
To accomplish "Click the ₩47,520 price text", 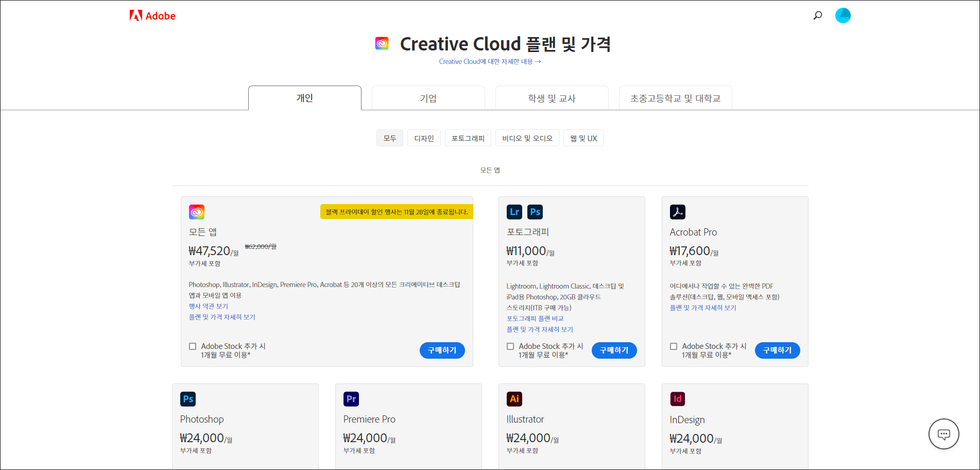I will [214, 251].
